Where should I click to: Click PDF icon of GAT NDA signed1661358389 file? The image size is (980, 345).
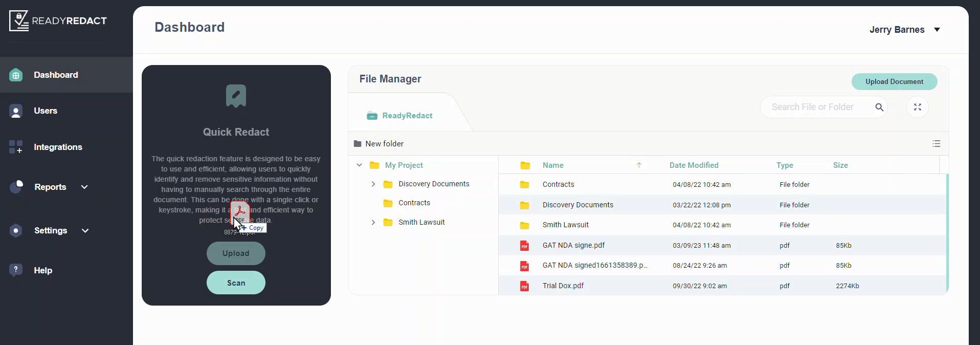tap(524, 266)
